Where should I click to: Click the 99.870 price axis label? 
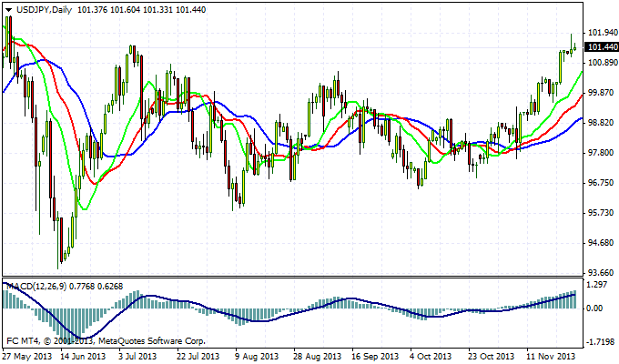[x=603, y=93]
